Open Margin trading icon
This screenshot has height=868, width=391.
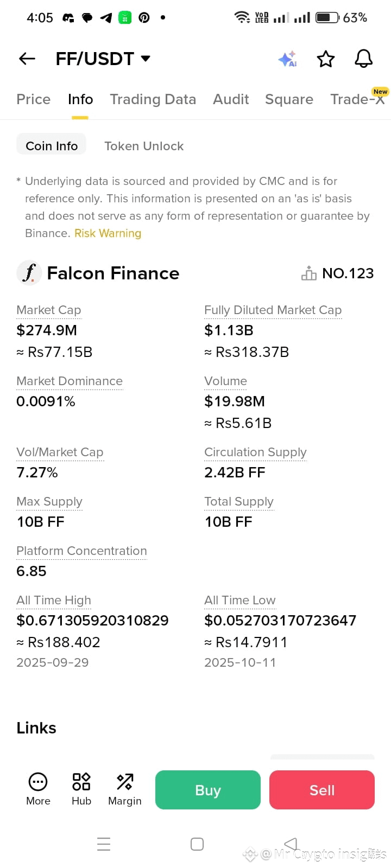(x=125, y=782)
